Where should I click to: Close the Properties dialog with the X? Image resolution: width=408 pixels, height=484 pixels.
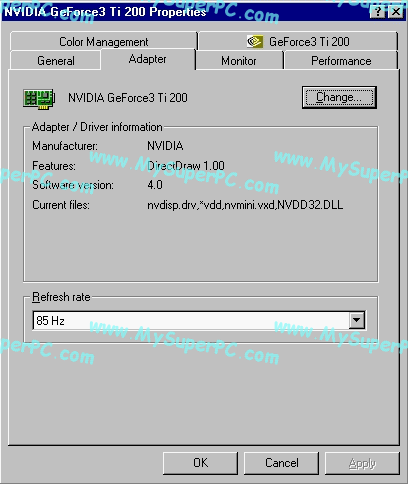pyautogui.click(x=396, y=12)
